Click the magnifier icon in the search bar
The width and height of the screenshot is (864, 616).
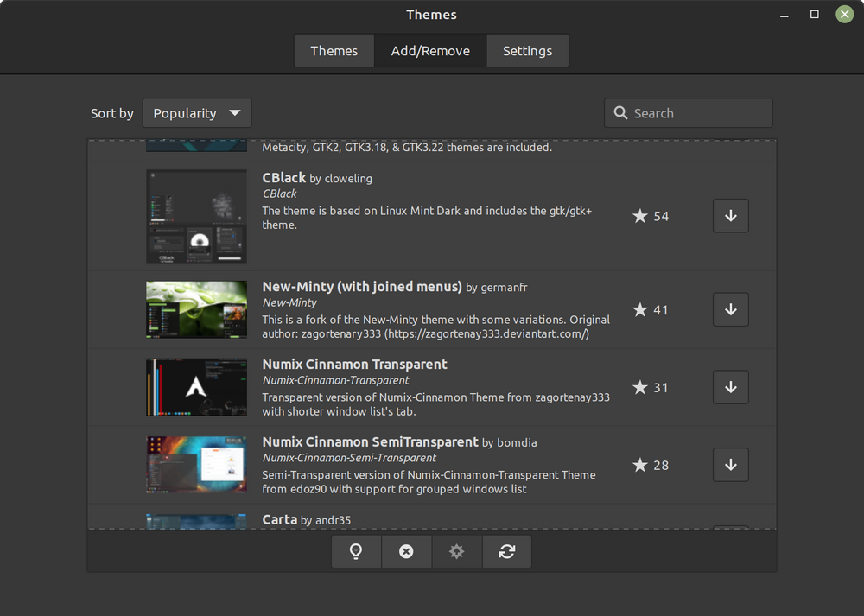(x=620, y=112)
